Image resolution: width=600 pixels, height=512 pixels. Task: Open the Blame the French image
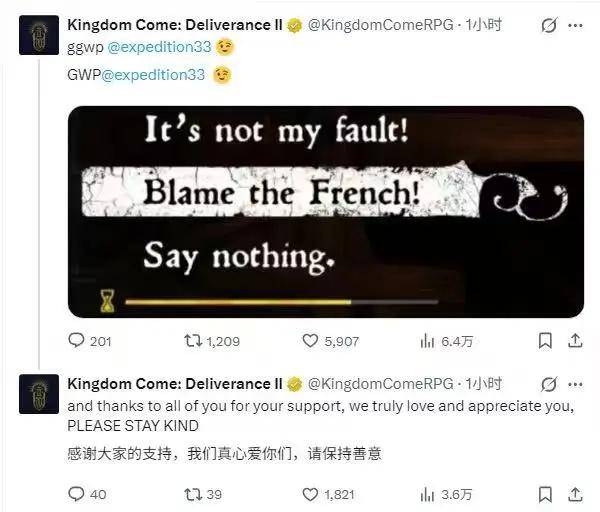click(326, 212)
